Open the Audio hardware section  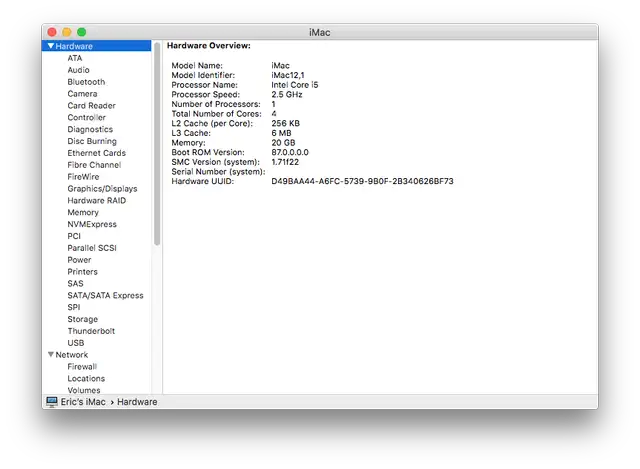78,70
